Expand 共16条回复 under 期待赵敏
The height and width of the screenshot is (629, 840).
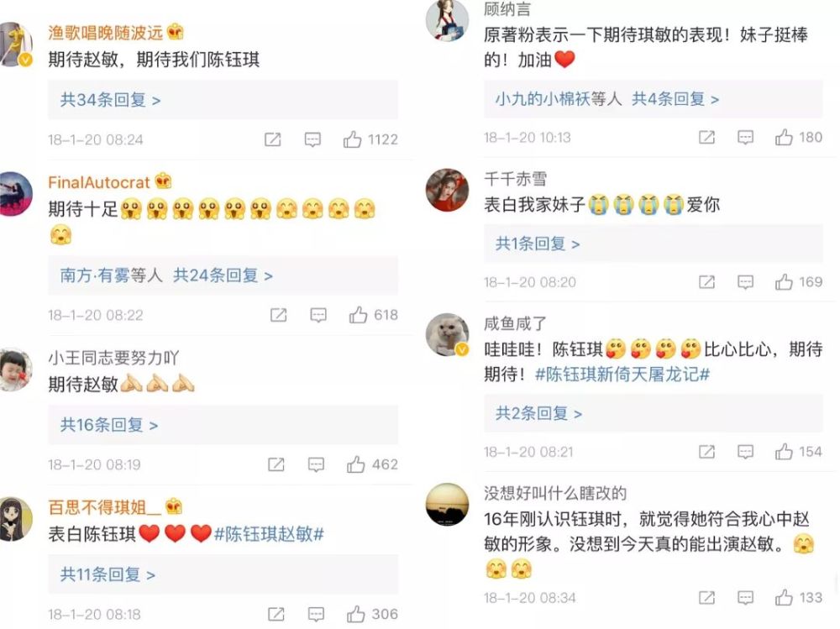(x=108, y=425)
